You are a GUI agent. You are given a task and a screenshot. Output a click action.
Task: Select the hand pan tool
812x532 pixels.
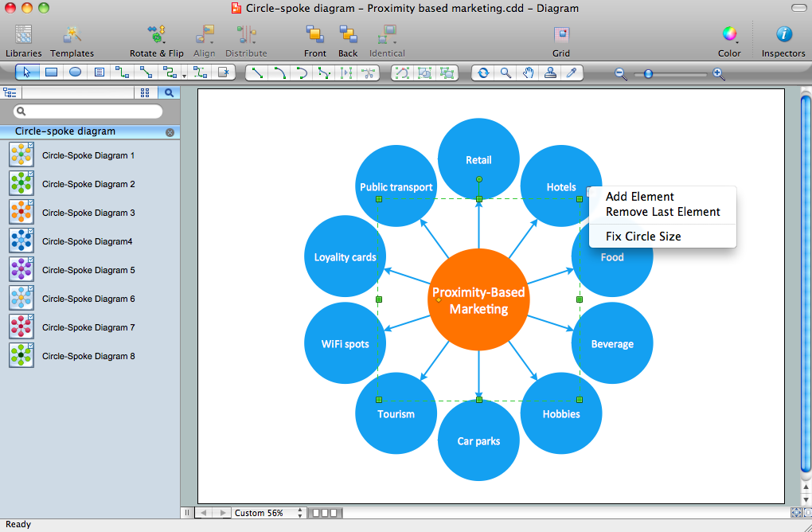tap(529, 72)
